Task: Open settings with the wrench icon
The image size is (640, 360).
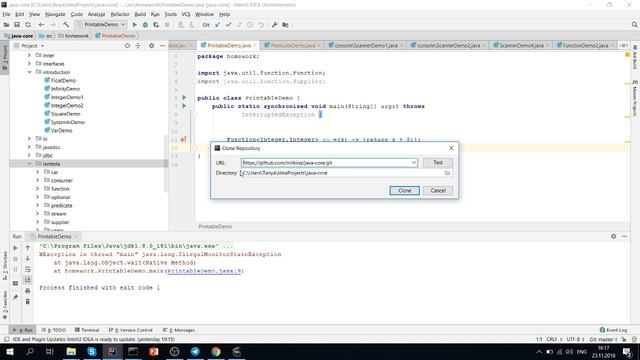Action: click(x=274, y=25)
